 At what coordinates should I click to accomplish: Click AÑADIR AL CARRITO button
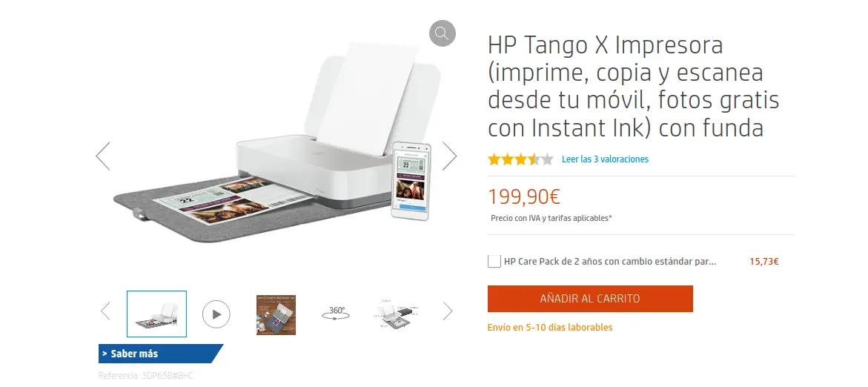coord(590,299)
